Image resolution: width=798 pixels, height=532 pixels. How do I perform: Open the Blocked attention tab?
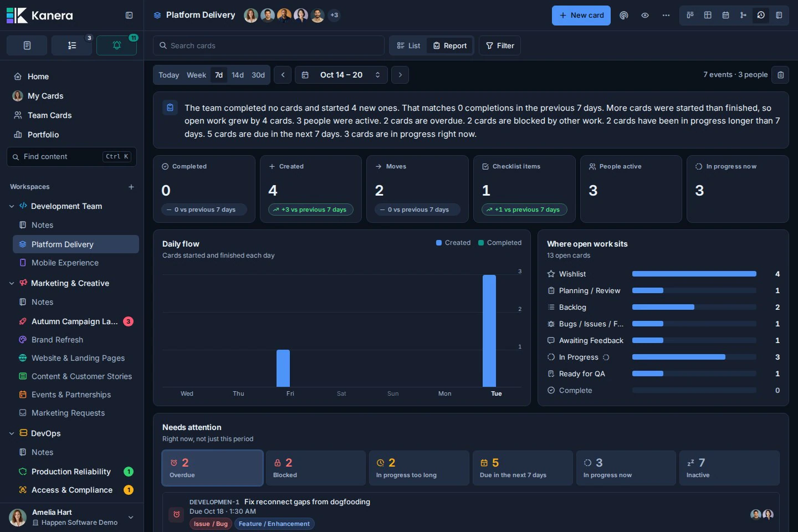click(316, 468)
